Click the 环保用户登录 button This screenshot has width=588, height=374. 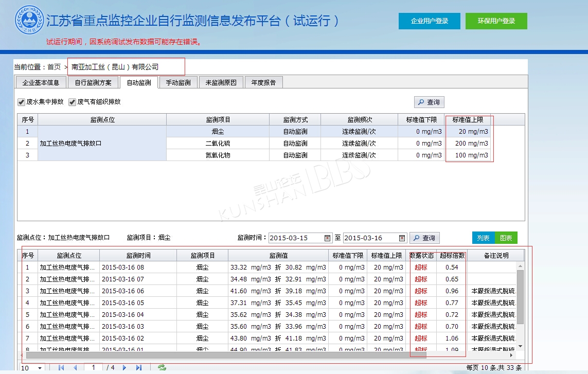pyautogui.click(x=496, y=21)
